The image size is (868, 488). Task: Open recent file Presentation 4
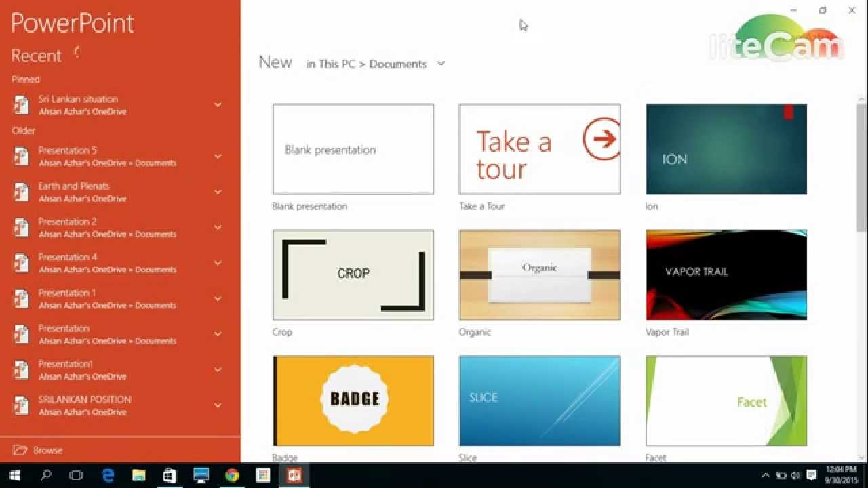[x=120, y=263]
